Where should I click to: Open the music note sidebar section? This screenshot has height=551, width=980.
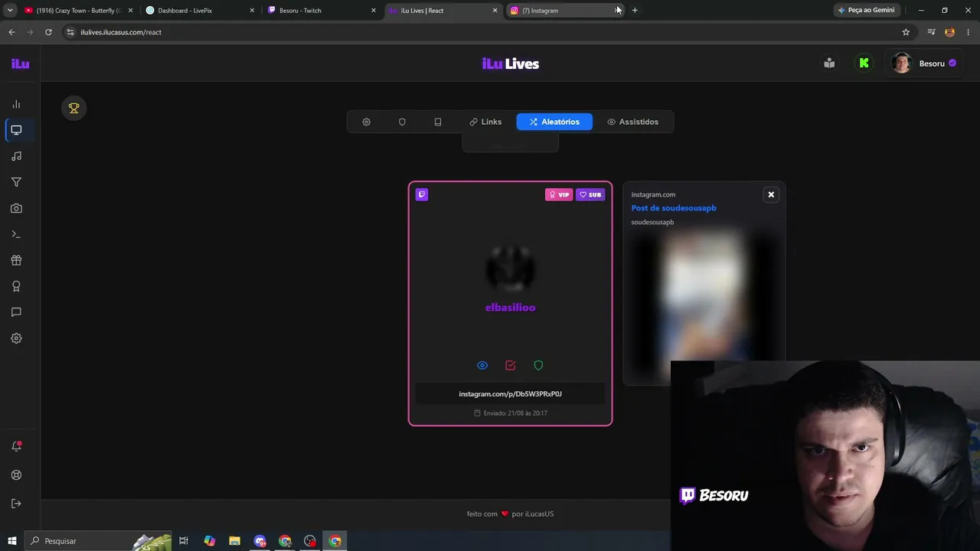(16, 156)
